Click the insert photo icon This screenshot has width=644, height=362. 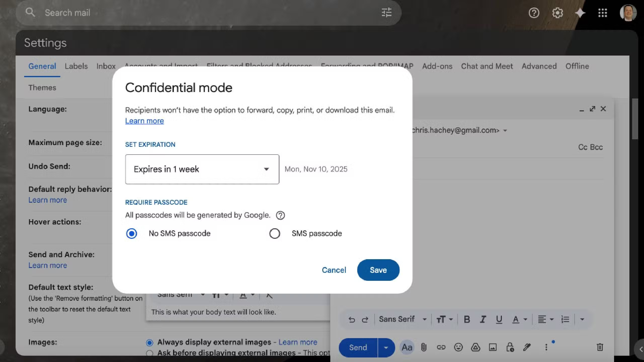(x=493, y=347)
